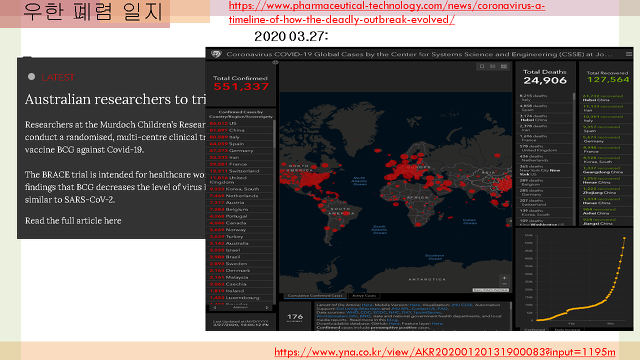
Task: Select Switzerland row in confirmed list
Action: coord(240,171)
